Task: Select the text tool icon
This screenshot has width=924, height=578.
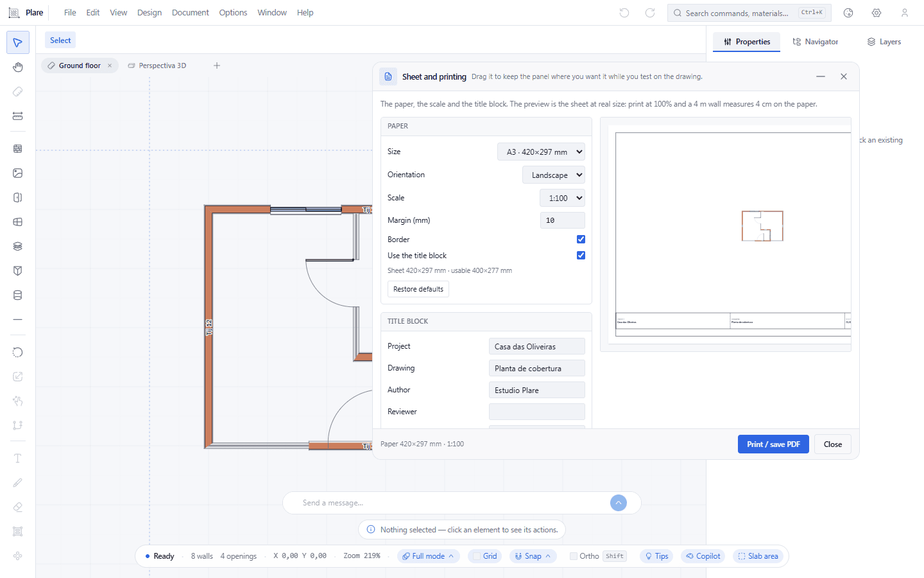Action: tap(18, 458)
